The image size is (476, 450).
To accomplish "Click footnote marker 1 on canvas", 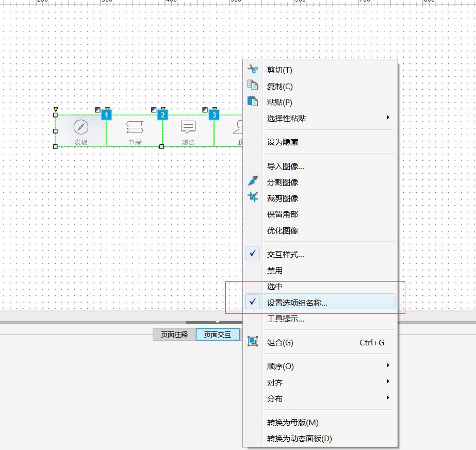I will tap(106, 115).
